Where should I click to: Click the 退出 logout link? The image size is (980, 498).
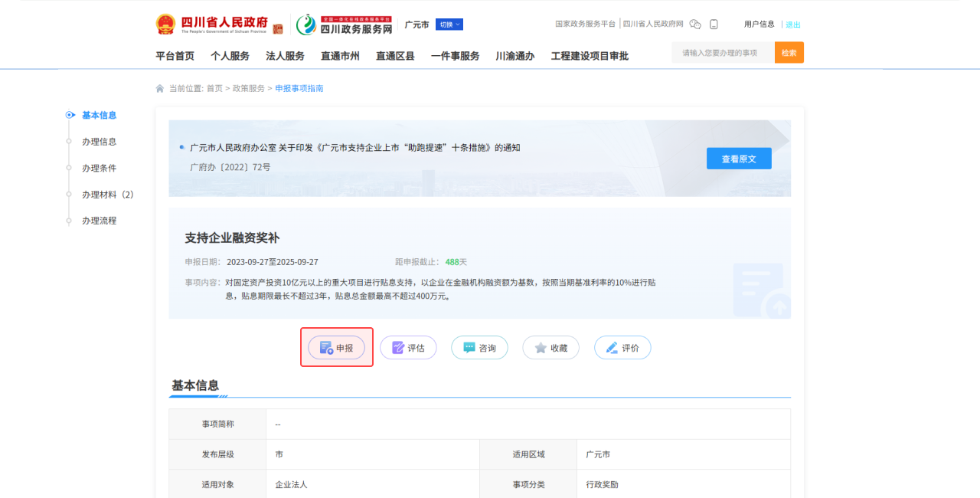[793, 25]
